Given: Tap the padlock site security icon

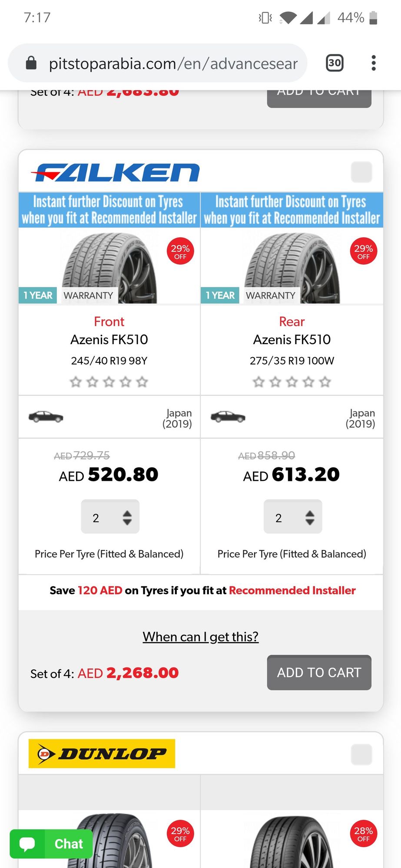Looking at the screenshot, I should [31, 63].
